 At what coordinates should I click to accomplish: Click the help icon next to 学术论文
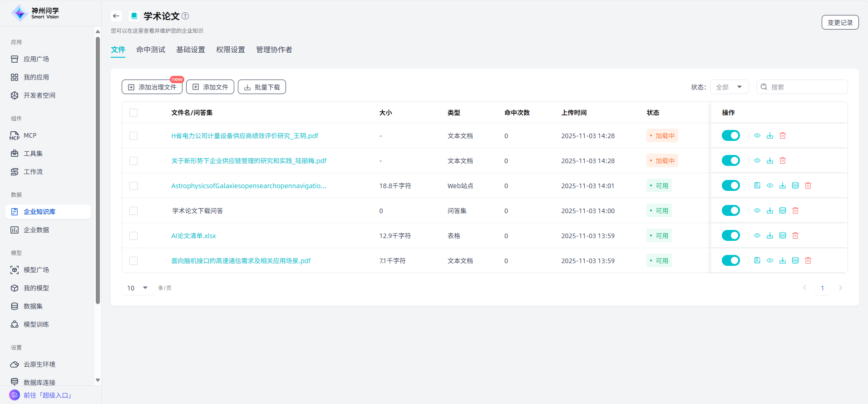click(185, 16)
